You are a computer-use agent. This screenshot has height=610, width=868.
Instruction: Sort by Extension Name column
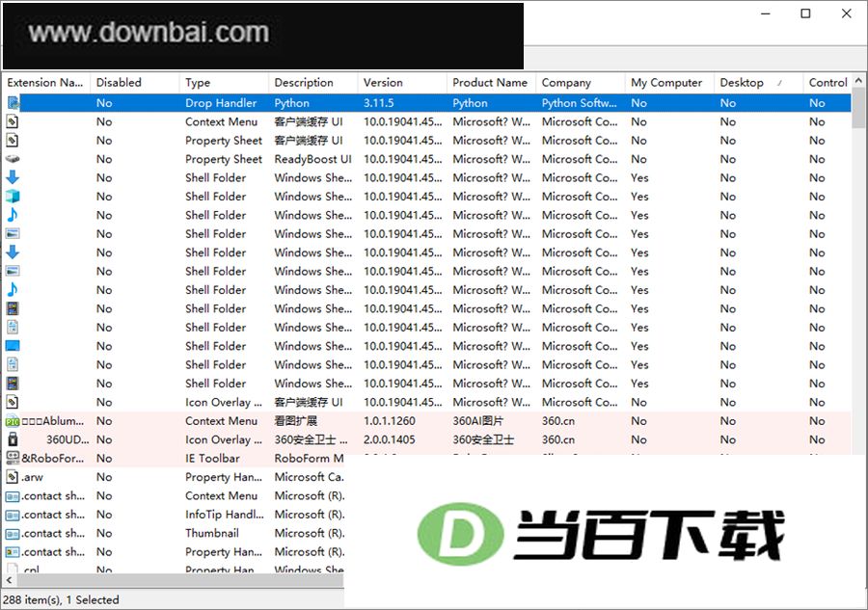[x=46, y=83]
